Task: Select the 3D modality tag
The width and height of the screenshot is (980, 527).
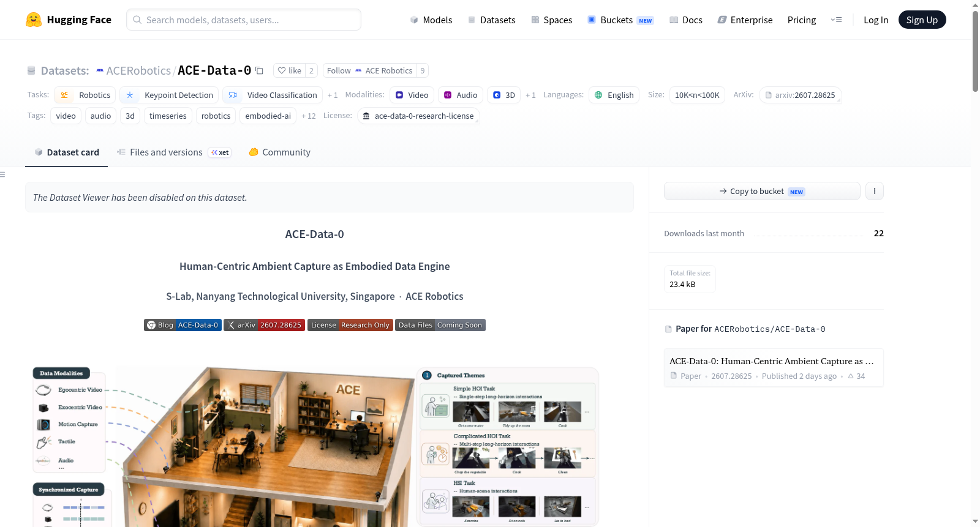Action: coord(504,95)
